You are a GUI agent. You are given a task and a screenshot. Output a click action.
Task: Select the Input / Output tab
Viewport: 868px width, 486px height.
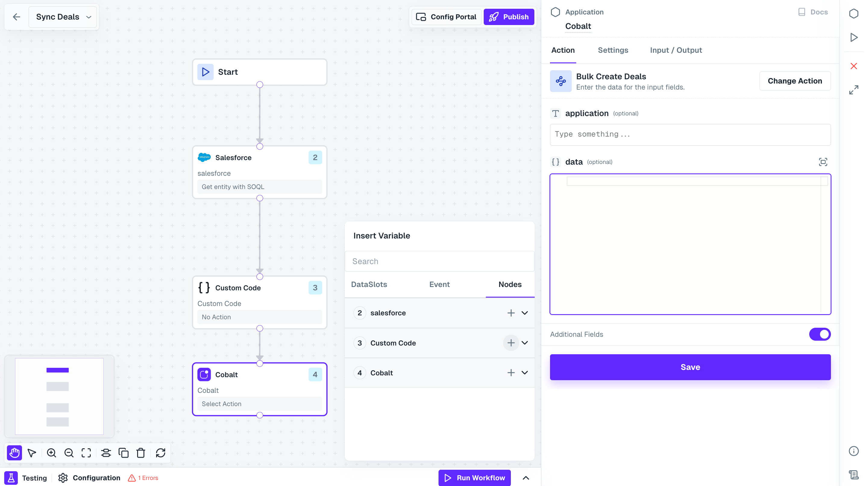point(676,50)
